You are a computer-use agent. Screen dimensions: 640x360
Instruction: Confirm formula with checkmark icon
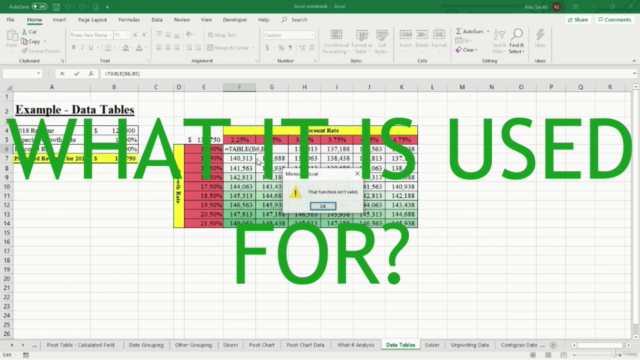[x=77, y=73]
